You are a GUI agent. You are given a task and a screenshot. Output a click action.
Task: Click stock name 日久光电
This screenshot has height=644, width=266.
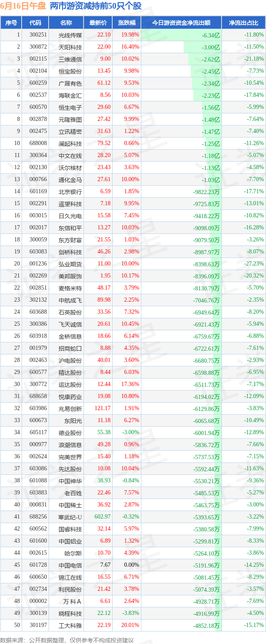[x=70, y=216]
